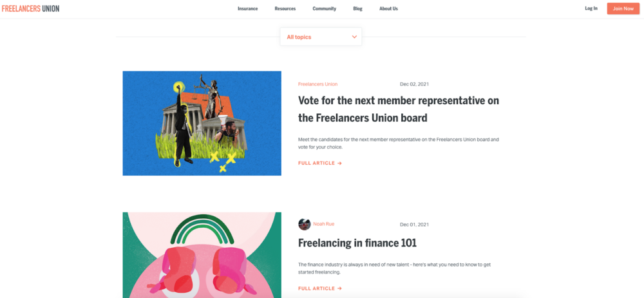The height and width of the screenshot is (298, 644).
Task: Click the pink piggy bank article thumbnail
Action: coord(202,255)
